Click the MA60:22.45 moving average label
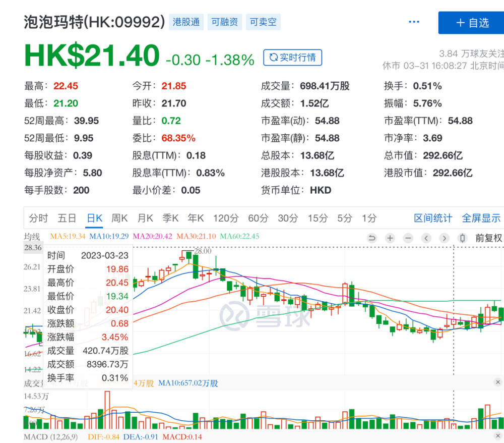 [x=240, y=237]
